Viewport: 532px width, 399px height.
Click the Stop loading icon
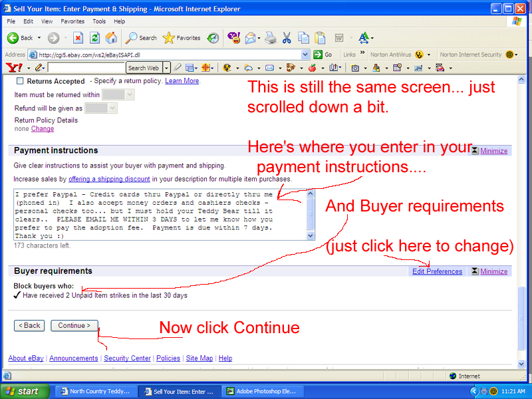coord(78,38)
